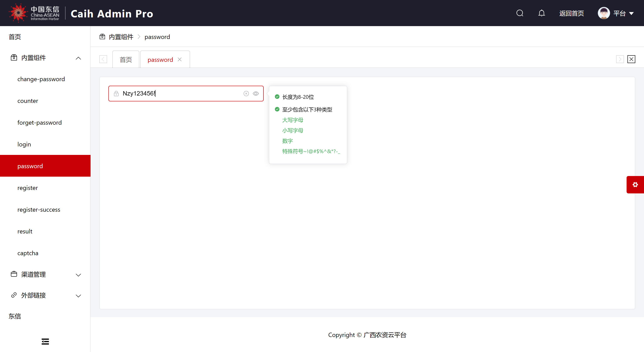
Task: Close the password tab
Action: pyautogui.click(x=179, y=59)
